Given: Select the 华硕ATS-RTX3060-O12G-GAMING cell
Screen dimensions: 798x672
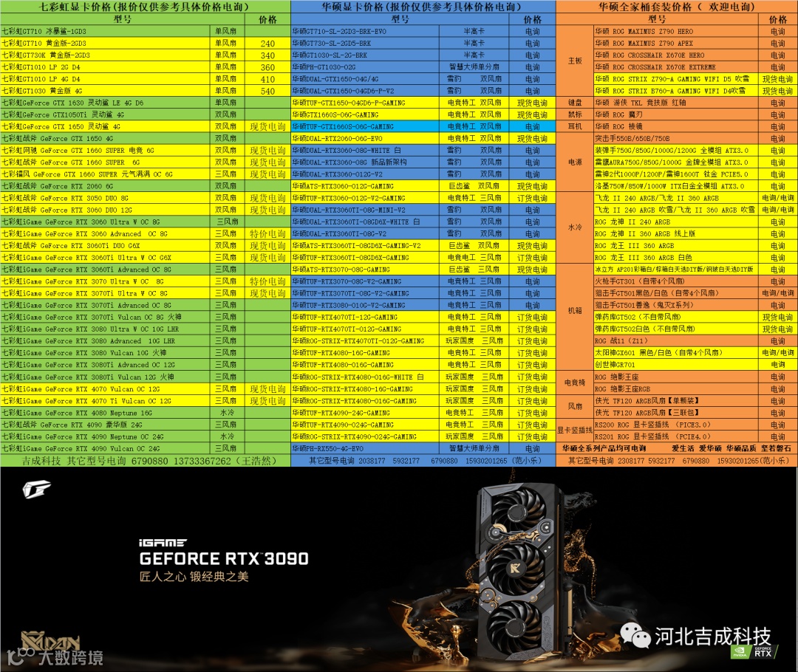Looking at the screenshot, I should point(365,186).
